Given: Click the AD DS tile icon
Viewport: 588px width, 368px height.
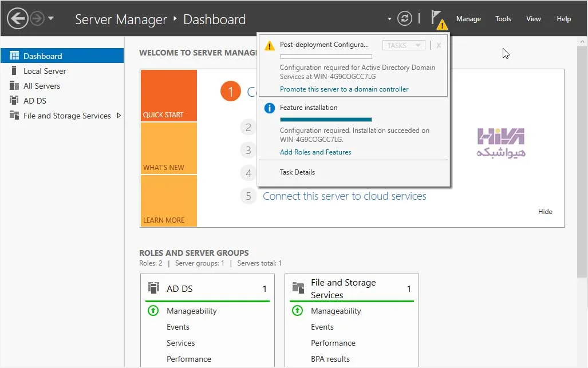Looking at the screenshot, I should (x=153, y=288).
